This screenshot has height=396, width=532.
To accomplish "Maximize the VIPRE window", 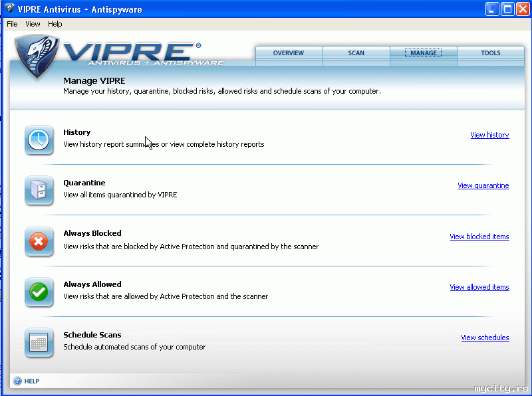I will pos(507,9).
